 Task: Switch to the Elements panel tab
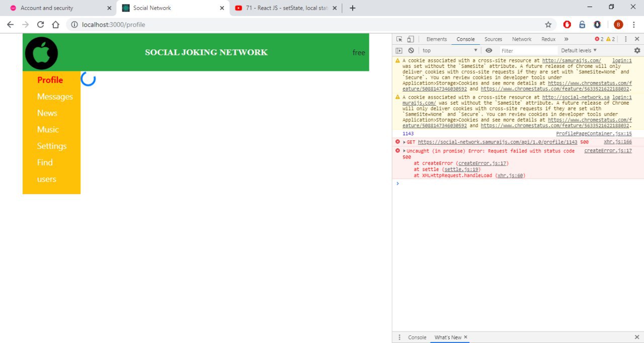pyautogui.click(x=436, y=39)
